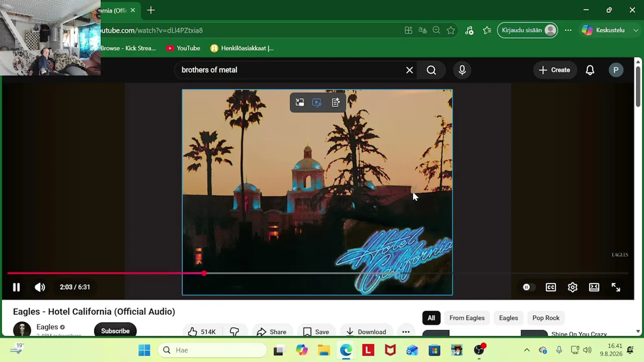
Task: Switch to Microsoft Edge on the taskbar
Action: click(x=346, y=350)
